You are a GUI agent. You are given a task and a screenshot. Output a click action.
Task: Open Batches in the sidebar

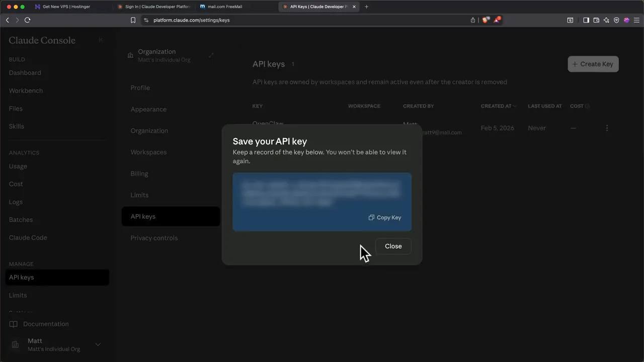click(21, 220)
